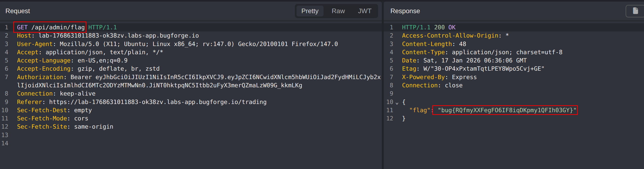The width and height of the screenshot is (644, 169).
Task: Click the Request panel title
Action: [x=17, y=11]
